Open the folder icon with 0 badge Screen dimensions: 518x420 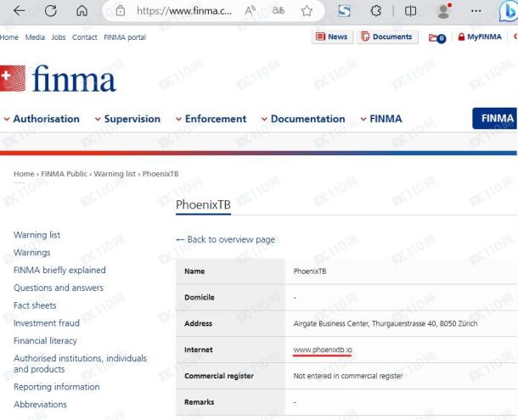[437, 37]
